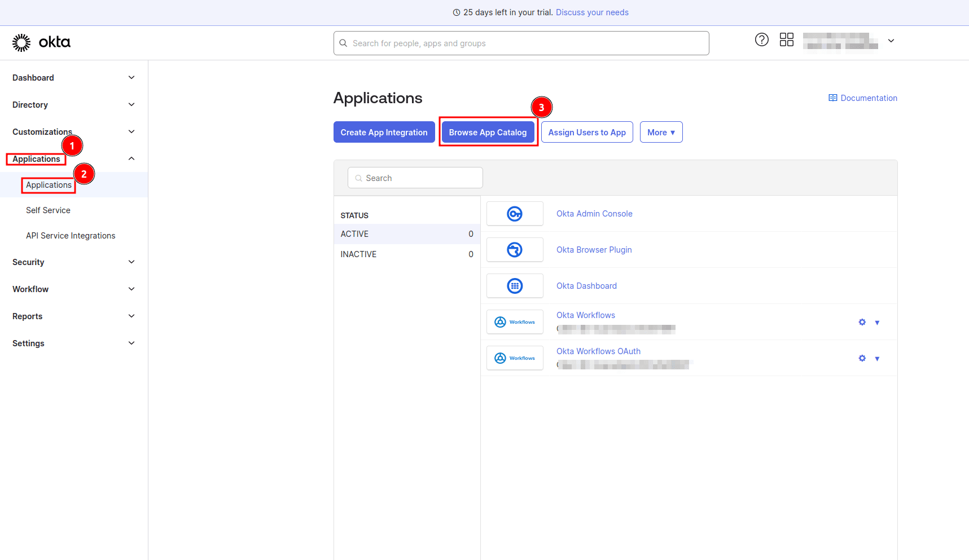Select Self Service in the sidebar

point(48,210)
